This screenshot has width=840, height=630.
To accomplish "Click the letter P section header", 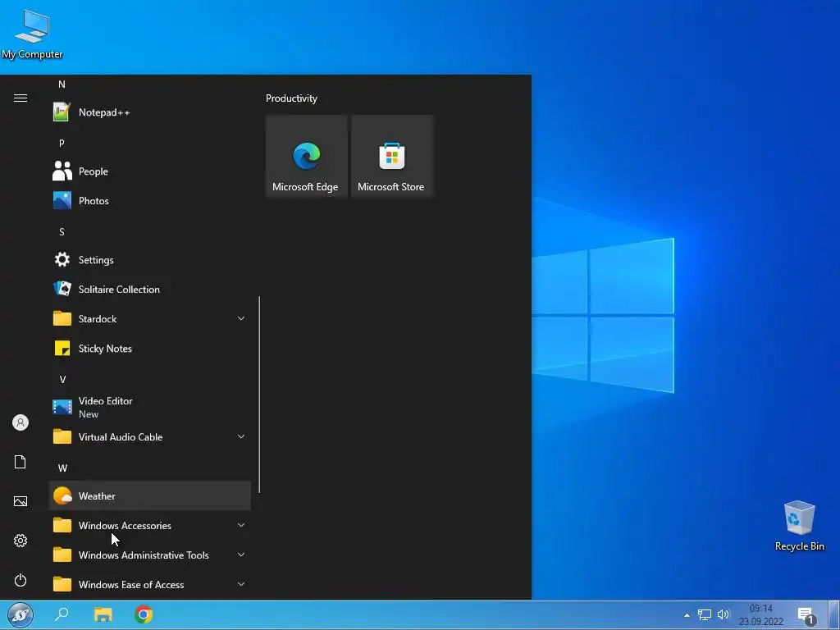I will (62, 144).
